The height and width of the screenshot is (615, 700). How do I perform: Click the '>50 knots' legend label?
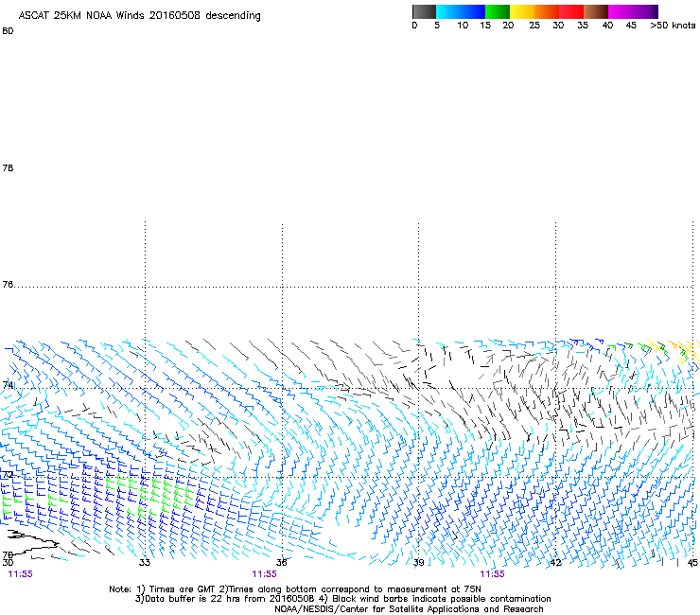coord(673,26)
